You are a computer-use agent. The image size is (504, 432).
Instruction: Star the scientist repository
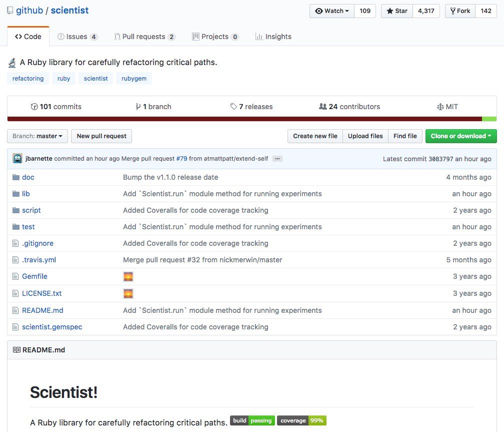click(x=397, y=11)
